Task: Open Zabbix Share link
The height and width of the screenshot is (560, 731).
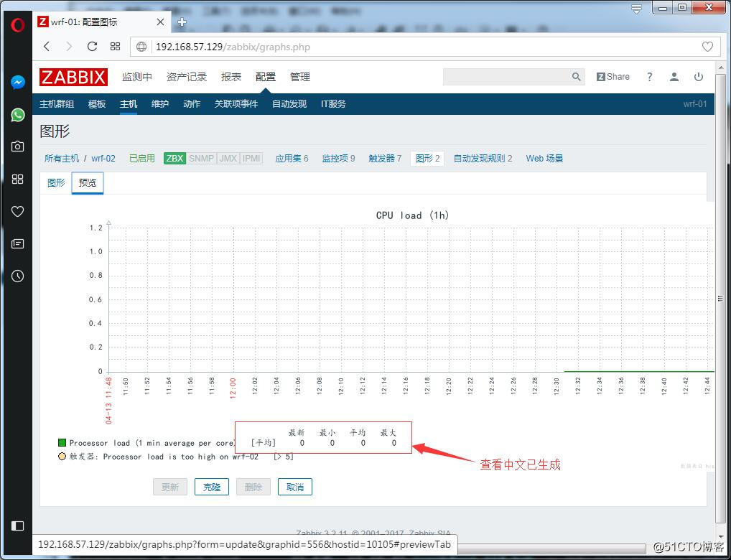Action: [x=613, y=77]
